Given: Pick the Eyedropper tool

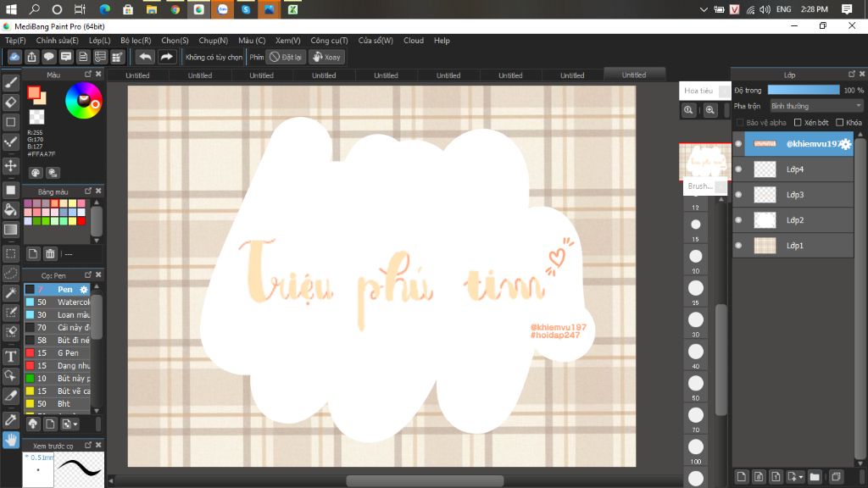Looking at the screenshot, I should tap(11, 419).
